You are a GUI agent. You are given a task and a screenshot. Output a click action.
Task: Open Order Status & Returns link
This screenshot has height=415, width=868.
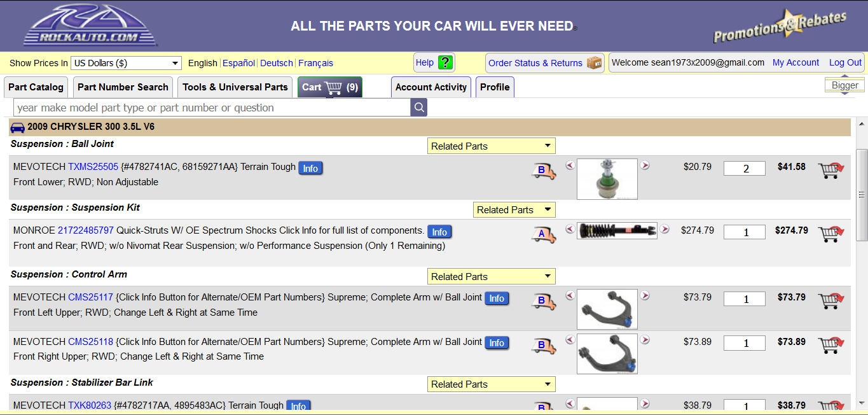pos(535,63)
